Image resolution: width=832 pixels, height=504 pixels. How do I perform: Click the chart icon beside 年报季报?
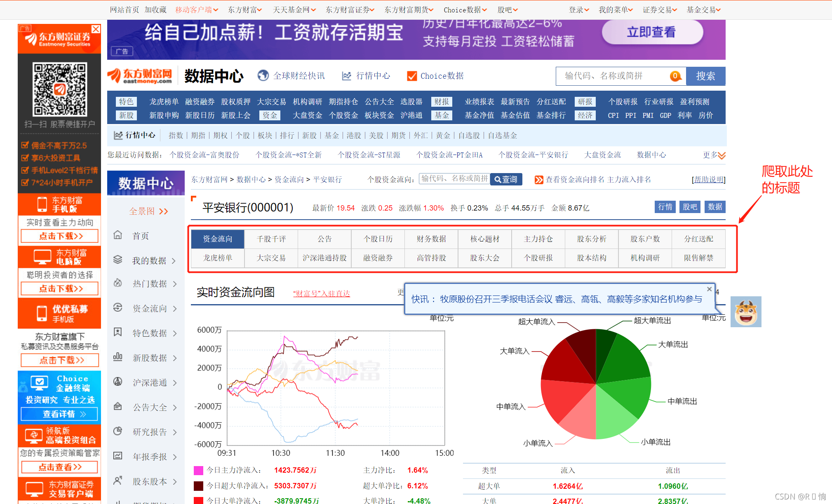(118, 456)
